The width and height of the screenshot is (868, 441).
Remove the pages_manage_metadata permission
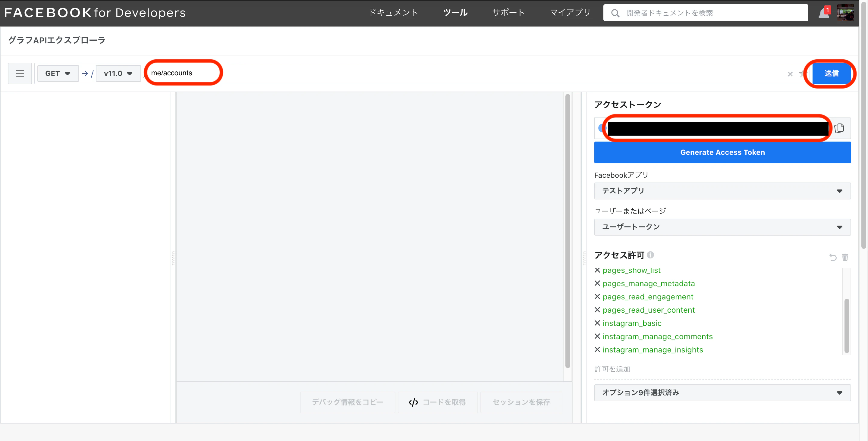pyautogui.click(x=597, y=283)
